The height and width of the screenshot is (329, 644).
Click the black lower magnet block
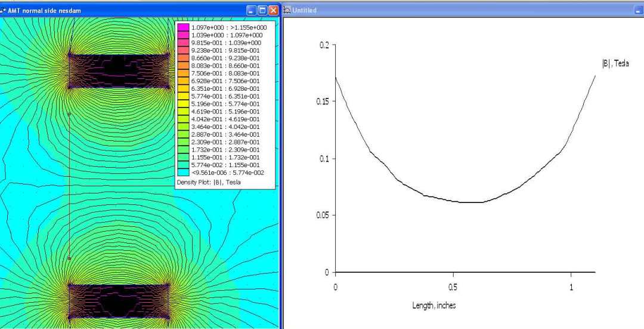point(119,300)
